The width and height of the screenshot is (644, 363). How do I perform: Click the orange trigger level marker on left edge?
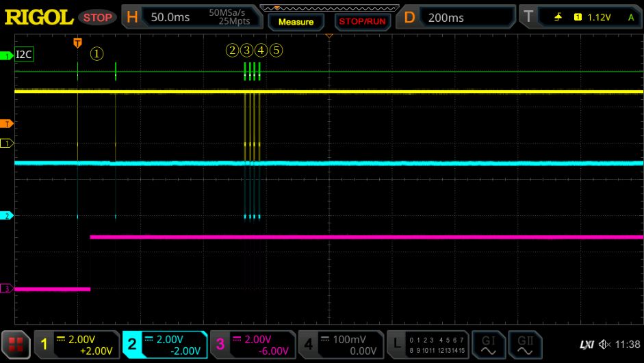pos(7,124)
